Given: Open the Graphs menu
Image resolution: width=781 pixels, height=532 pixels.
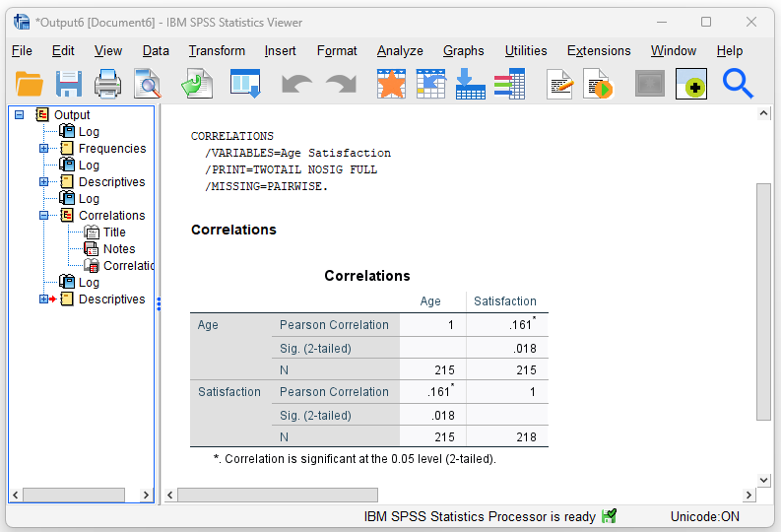Looking at the screenshot, I should (x=464, y=51).
